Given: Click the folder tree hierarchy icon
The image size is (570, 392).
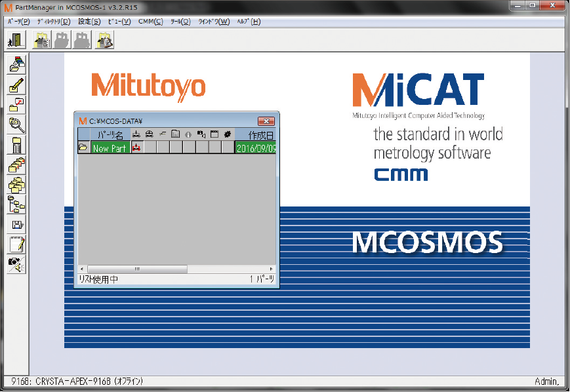Looking at the screenshot, I should [x=16, y=205].
